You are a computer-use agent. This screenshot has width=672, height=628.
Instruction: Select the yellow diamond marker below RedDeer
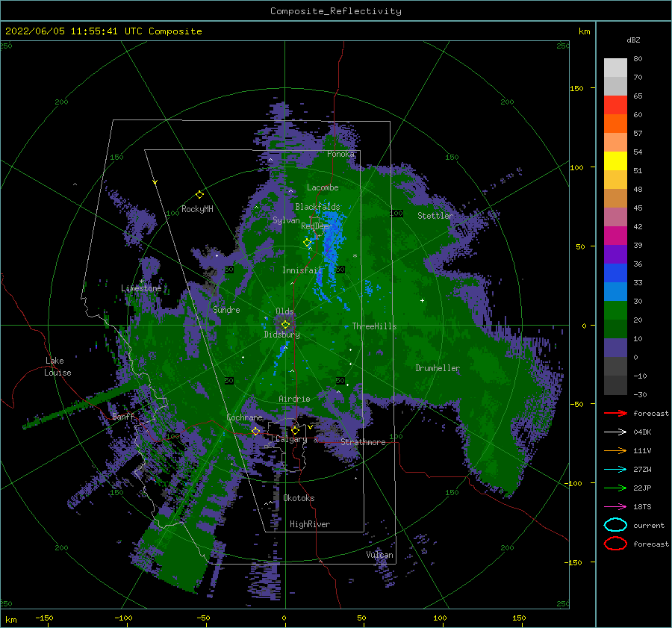308,243
